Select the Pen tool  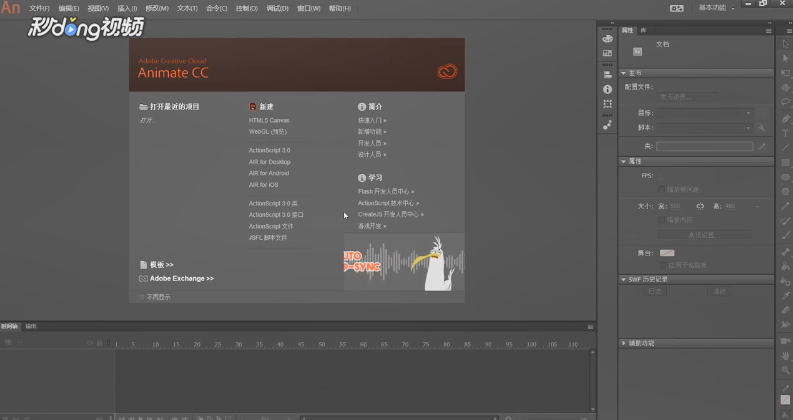(x=785, y=119)
